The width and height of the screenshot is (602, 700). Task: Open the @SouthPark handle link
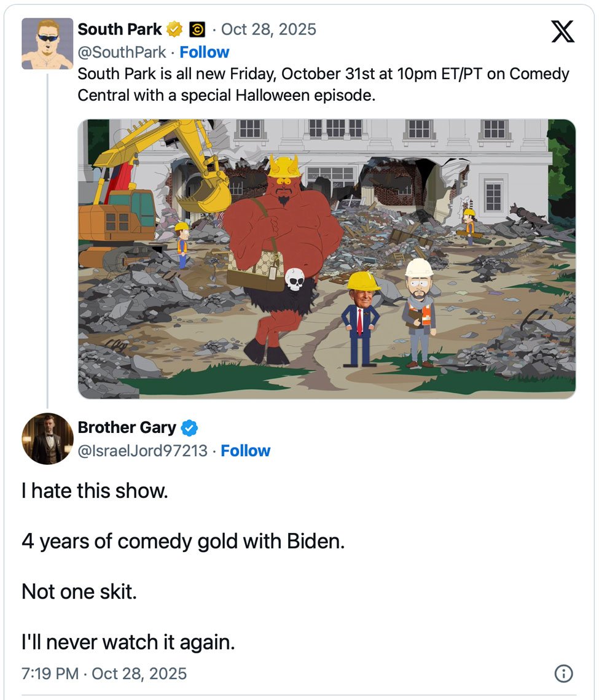tap(122, 52)
